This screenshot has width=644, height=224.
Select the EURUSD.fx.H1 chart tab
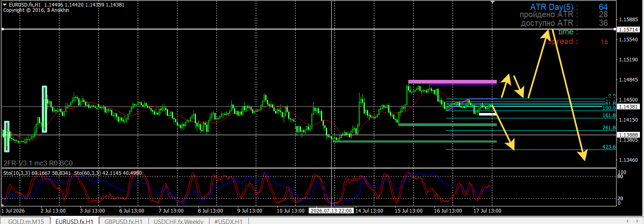click(x=74, y=221)
